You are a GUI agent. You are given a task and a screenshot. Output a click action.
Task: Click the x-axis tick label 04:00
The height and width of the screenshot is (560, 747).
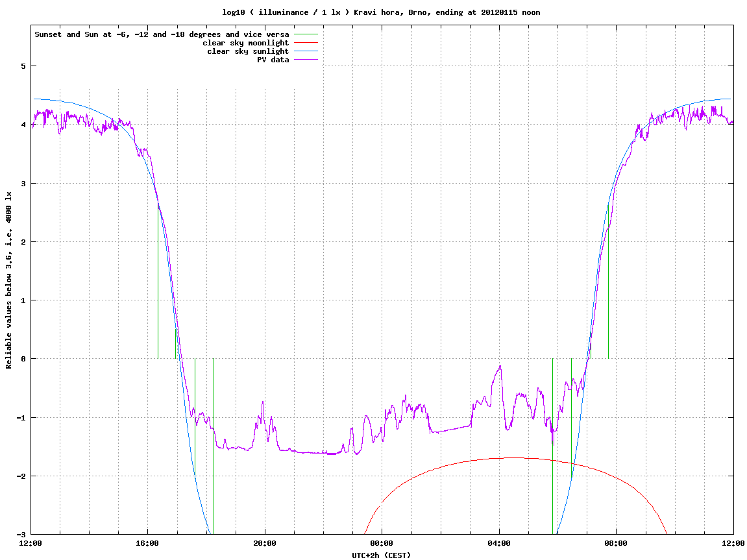(x=499, y=543)
